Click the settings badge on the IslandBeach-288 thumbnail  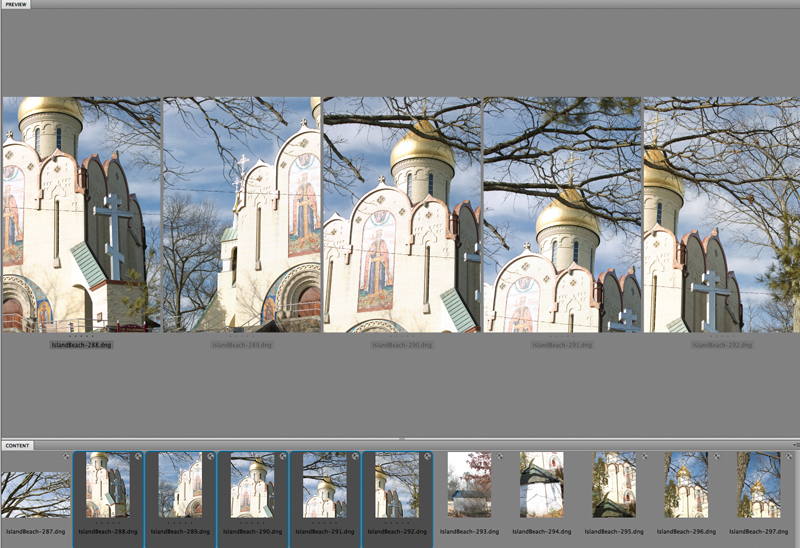pos(138,456)
